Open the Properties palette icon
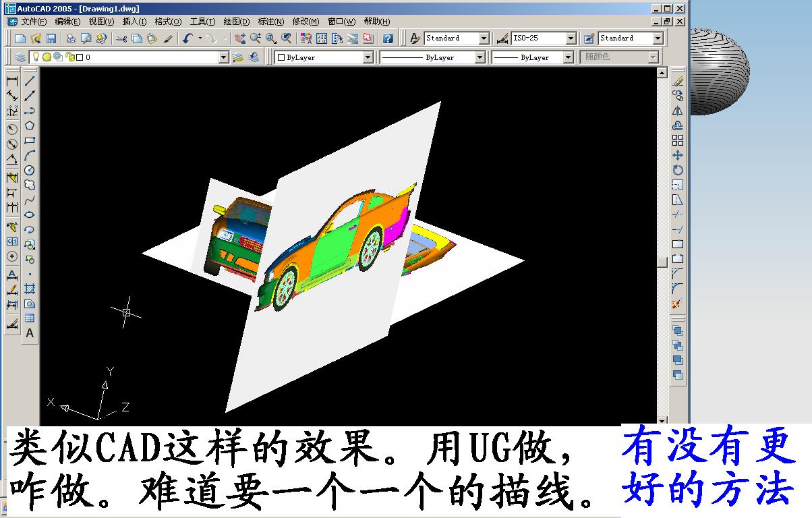812x518 pixels. pyautogui.click(x=306, y=38)
